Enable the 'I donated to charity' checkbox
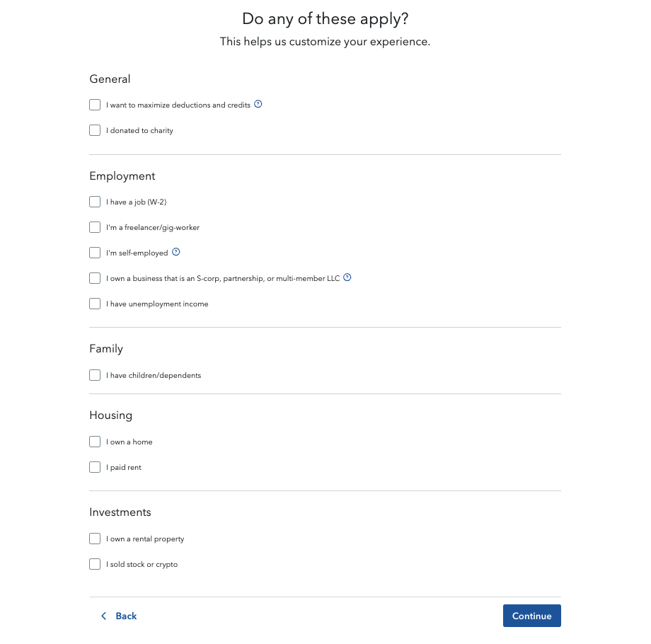This screenshot has height=644, width=651. [x=95, y=130]
